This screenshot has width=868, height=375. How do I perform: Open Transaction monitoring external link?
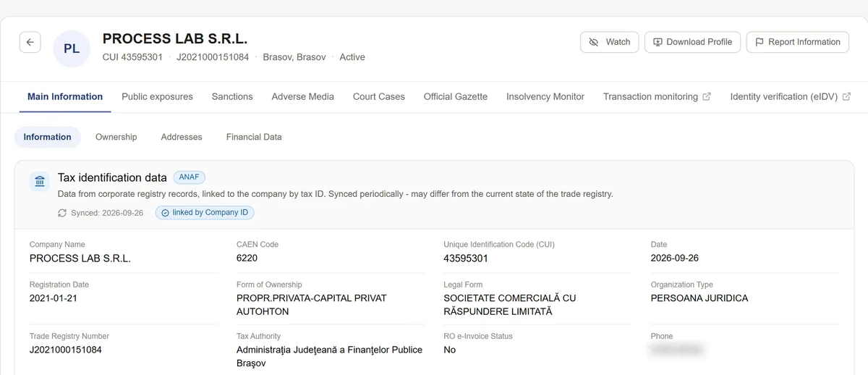pyautogui.click(x=657, y=96)
